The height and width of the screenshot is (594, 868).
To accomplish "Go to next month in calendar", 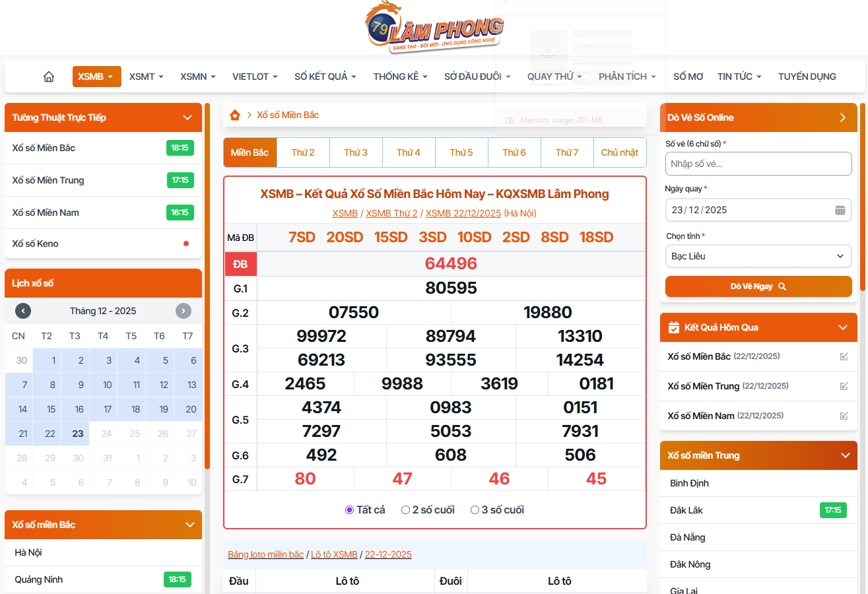I will pos(184,311).
